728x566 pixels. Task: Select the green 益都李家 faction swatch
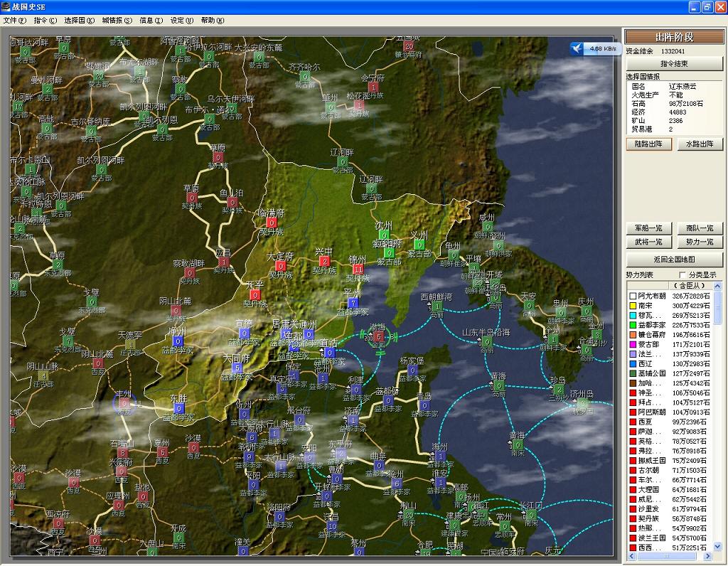[632, 325]
